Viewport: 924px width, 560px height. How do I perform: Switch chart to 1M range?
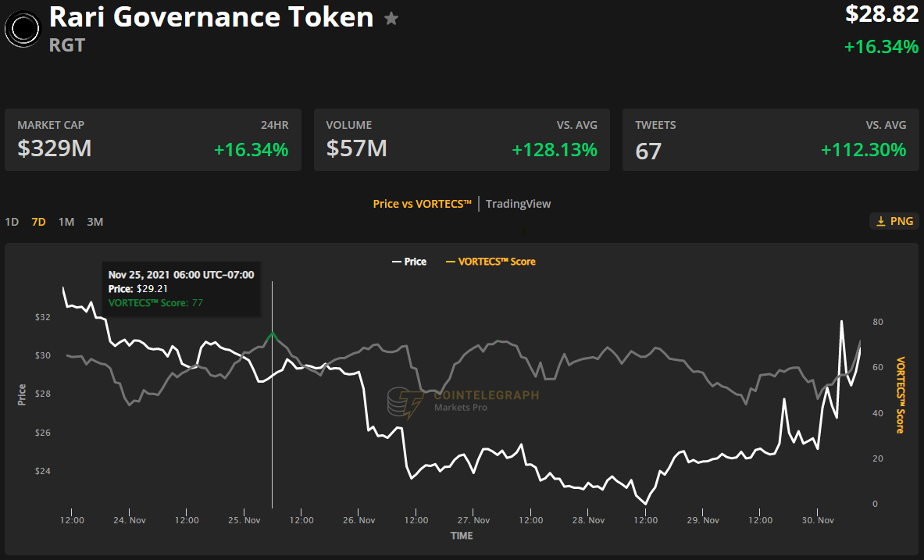pos(66,222)
